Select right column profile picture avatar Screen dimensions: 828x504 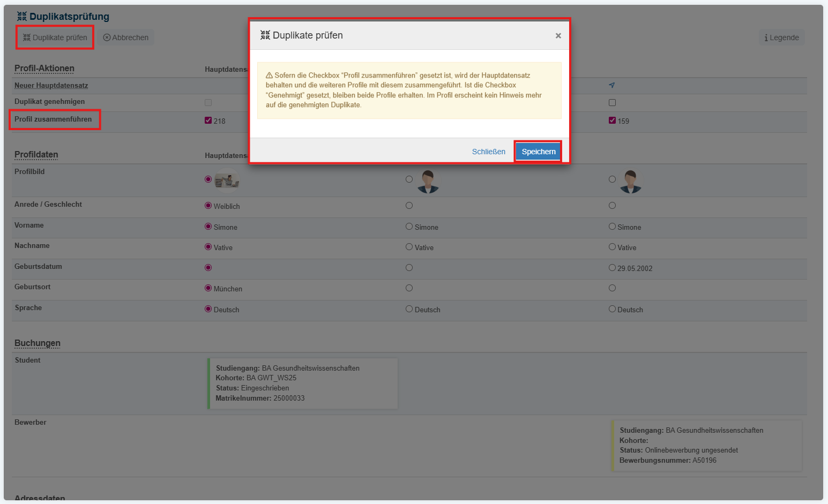click(630, 182)
